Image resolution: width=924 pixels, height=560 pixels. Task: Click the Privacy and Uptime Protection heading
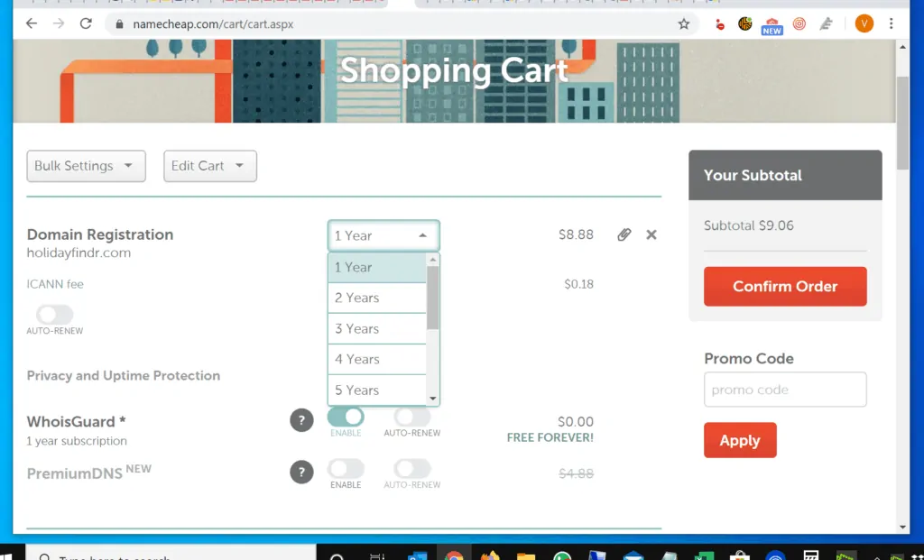click(x=123, y=376)
